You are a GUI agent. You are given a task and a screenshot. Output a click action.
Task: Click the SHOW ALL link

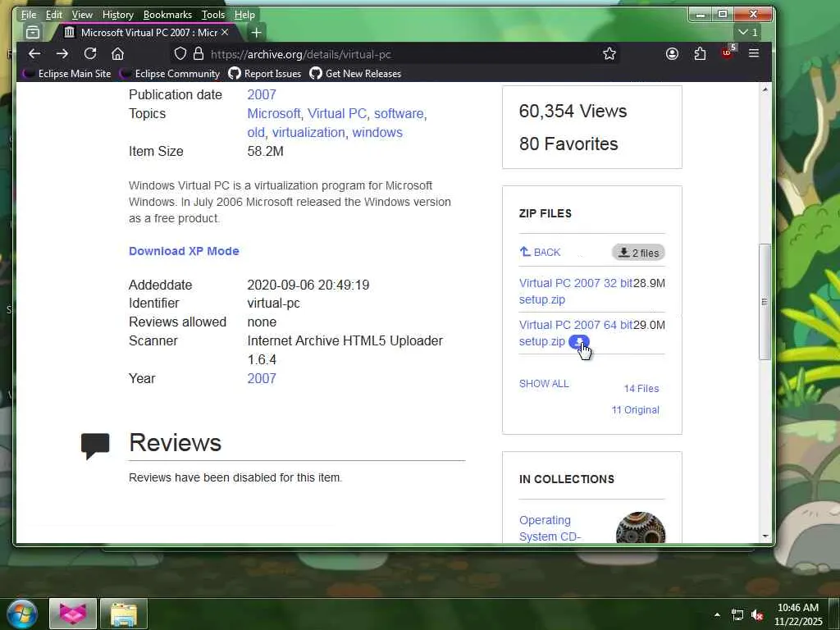click(544, 384)
